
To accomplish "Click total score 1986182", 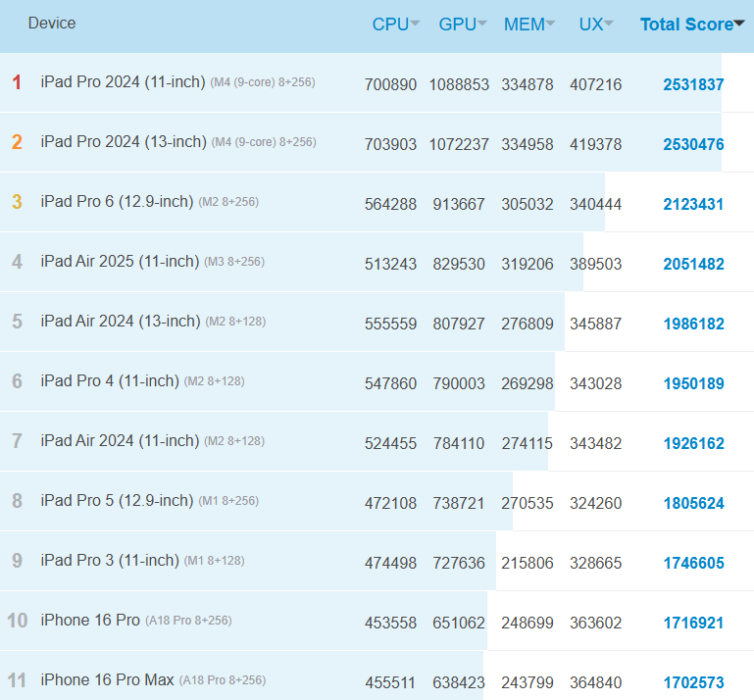I will point(693,325).
